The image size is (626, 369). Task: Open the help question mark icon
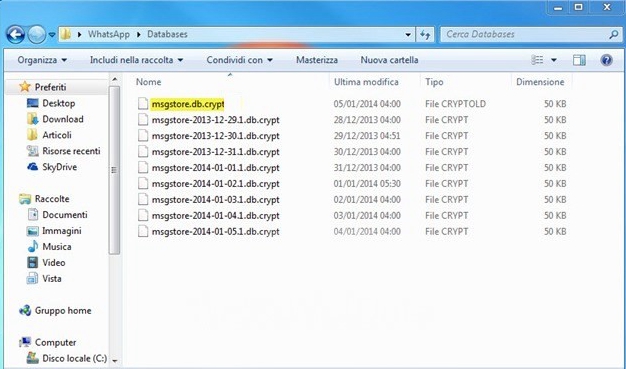[606, 60]
